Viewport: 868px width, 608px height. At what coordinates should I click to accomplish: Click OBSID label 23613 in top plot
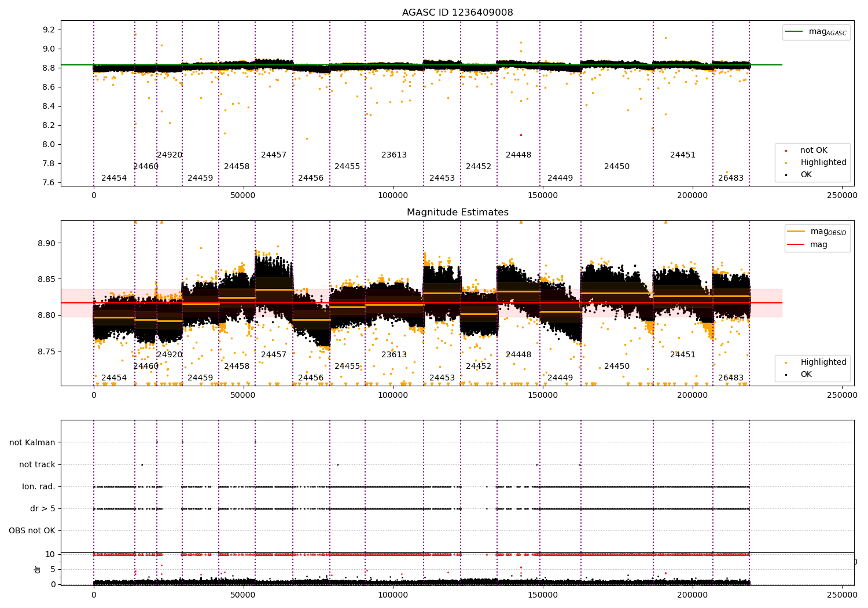[394, 155]
